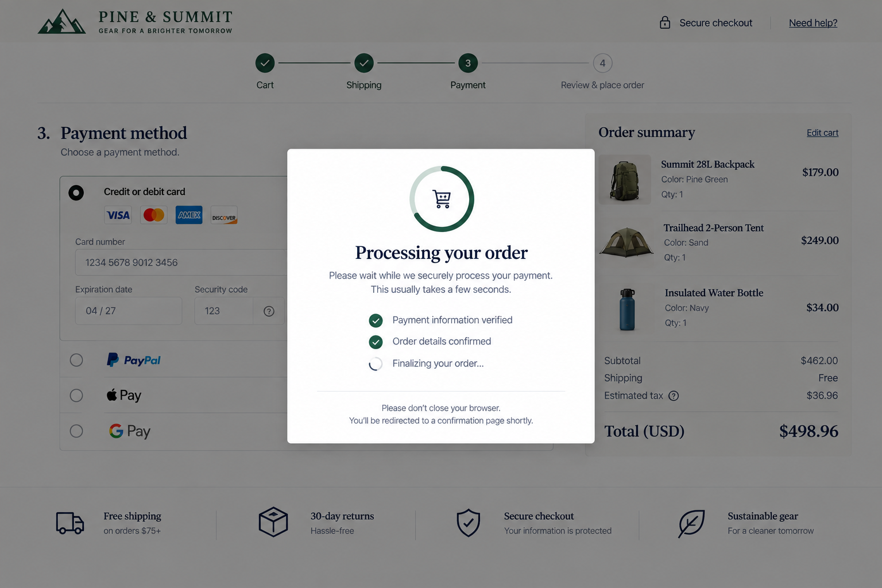Click the subtotal value $462.00
Viewport: 882px width, 588px height.
pyautogui.click(x=819, y=361)
